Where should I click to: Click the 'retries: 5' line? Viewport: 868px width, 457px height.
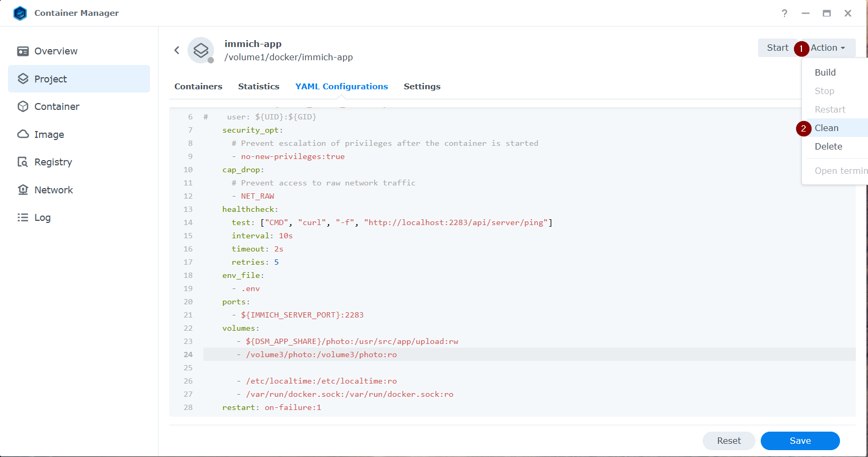255,262
